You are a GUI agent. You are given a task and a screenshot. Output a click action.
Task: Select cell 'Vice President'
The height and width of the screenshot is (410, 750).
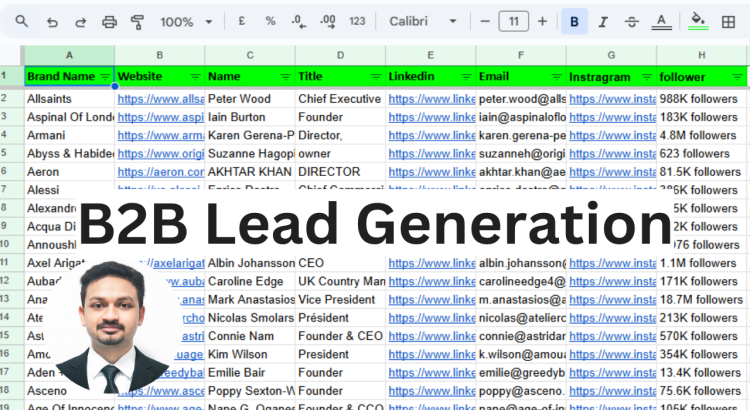(x=340, y=299)
